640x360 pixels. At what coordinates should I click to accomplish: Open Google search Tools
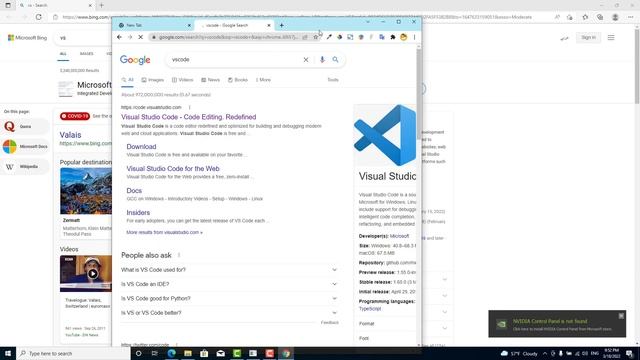[333, 80]
